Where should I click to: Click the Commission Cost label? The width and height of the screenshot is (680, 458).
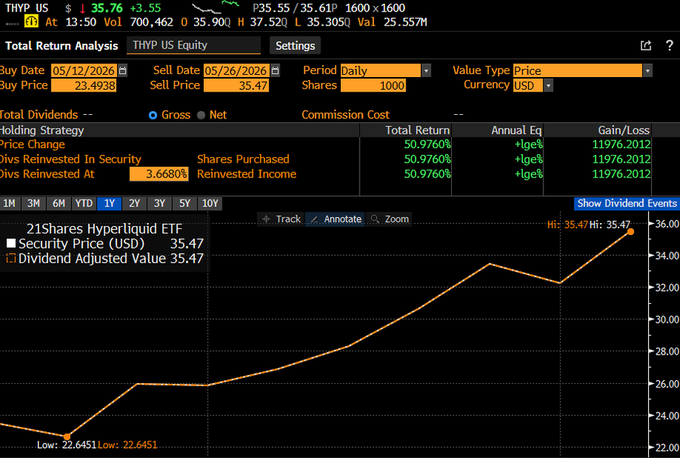coord(346,115)
